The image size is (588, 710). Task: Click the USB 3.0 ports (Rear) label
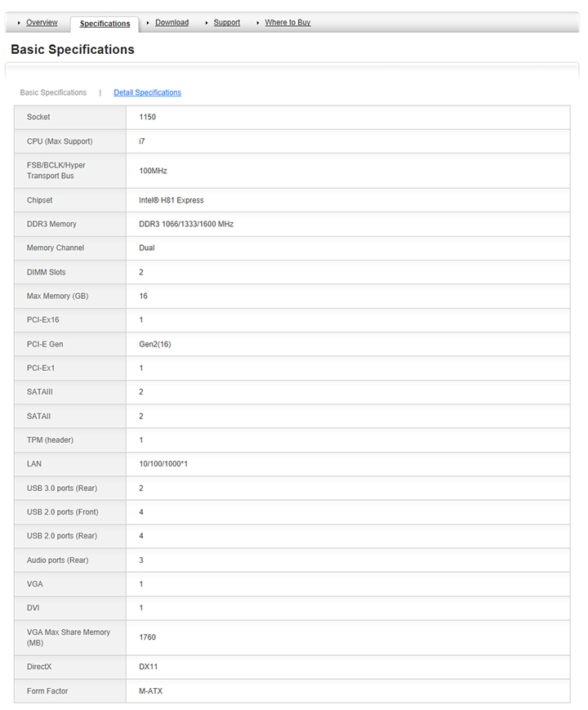tap(62, 488)
